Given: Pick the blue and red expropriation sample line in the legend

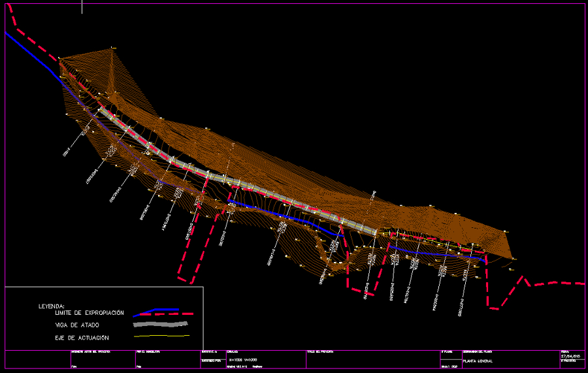Looking at the screenshot, I should 163,312.
